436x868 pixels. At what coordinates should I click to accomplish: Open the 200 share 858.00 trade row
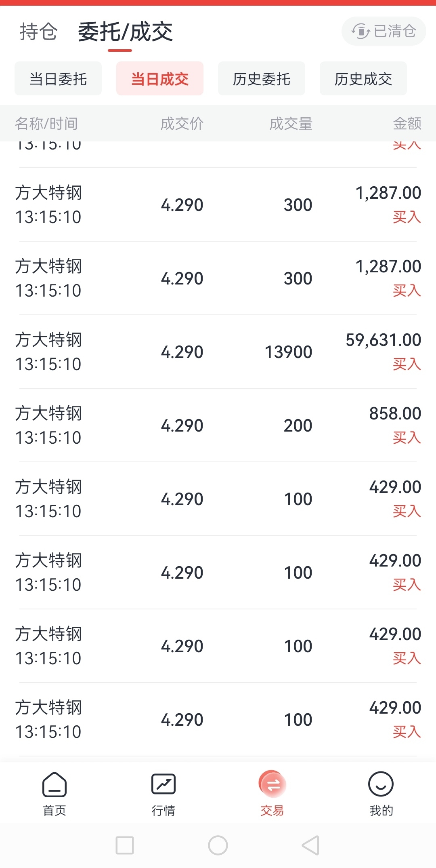point(218,426)
